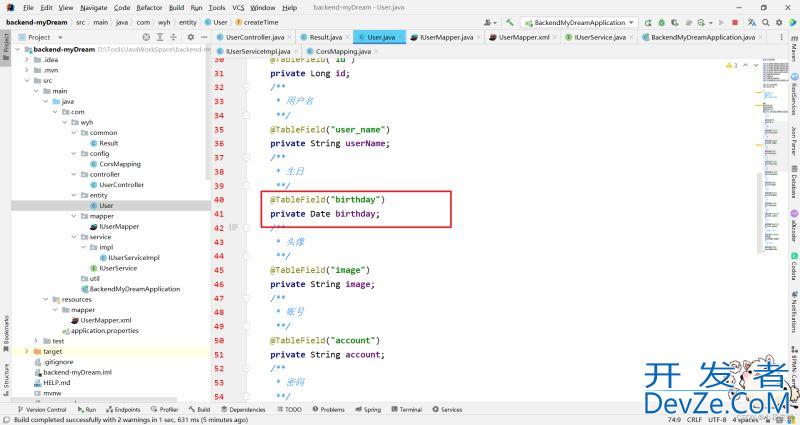
Task: Click the Build project hammer icon
Action: tap(509, 22)
